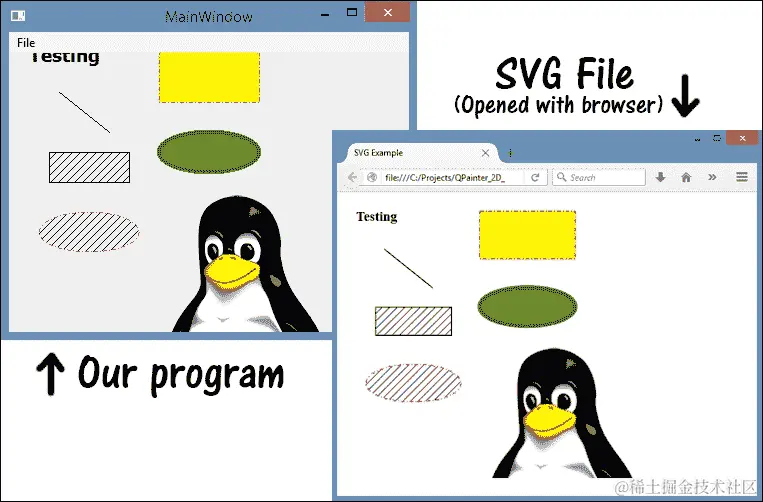Click the green ellipse in browser page
Image resolution: width=763 pixels, height=502 pixels.
527,306
